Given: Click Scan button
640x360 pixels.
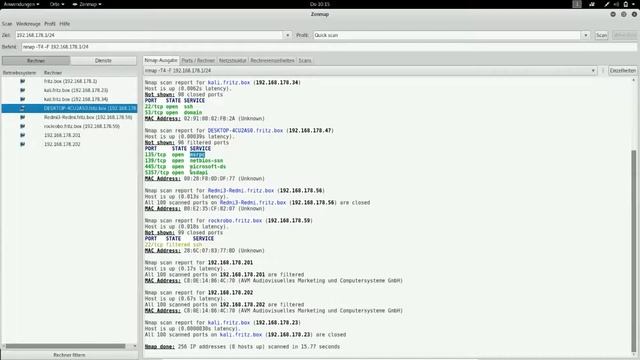Looking at the screenshot, I should pos(602,35).
